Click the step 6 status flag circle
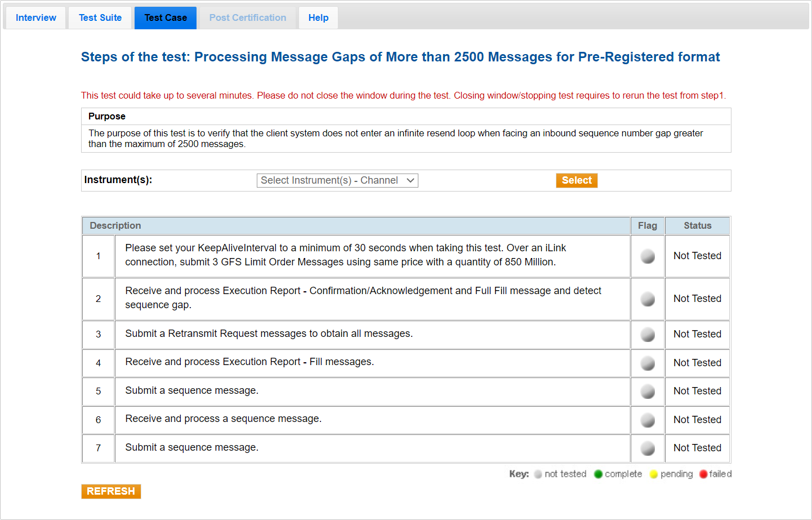The image size is (812, 520). pos(648,420)
